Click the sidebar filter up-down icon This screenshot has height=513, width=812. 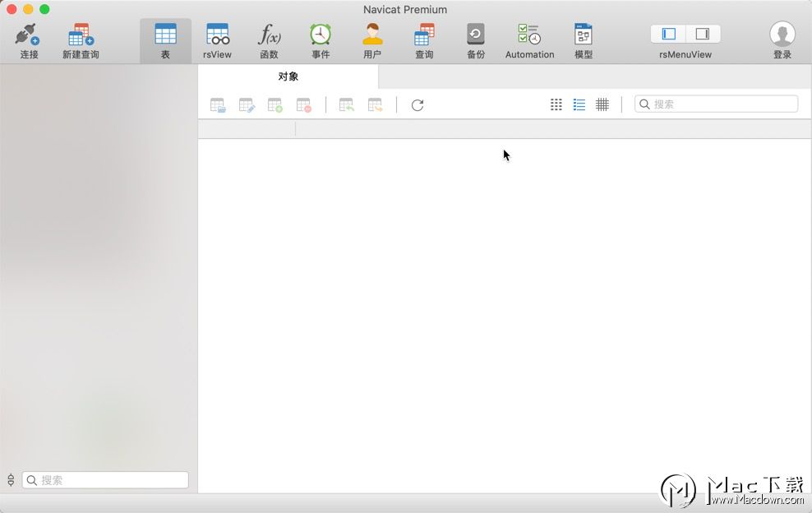11,480
